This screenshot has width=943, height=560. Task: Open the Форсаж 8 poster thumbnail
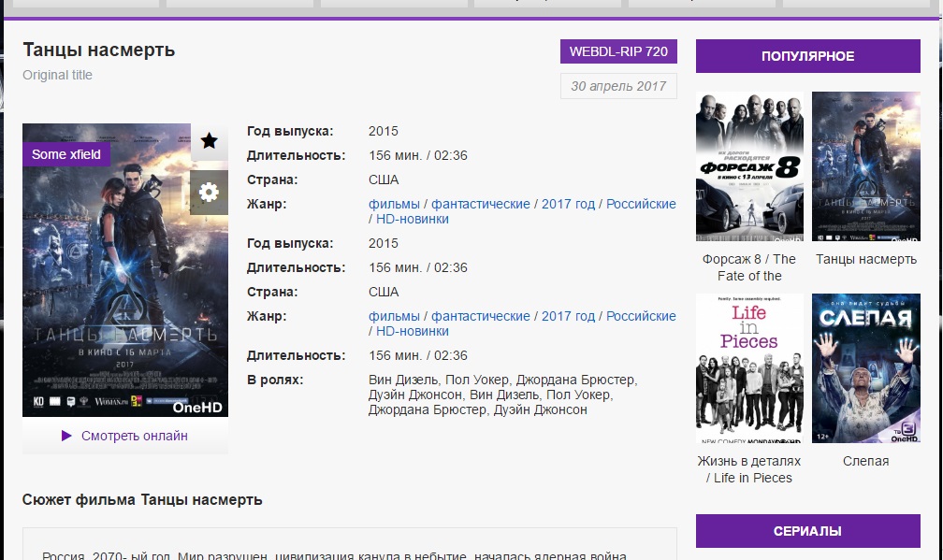[749, 166]
